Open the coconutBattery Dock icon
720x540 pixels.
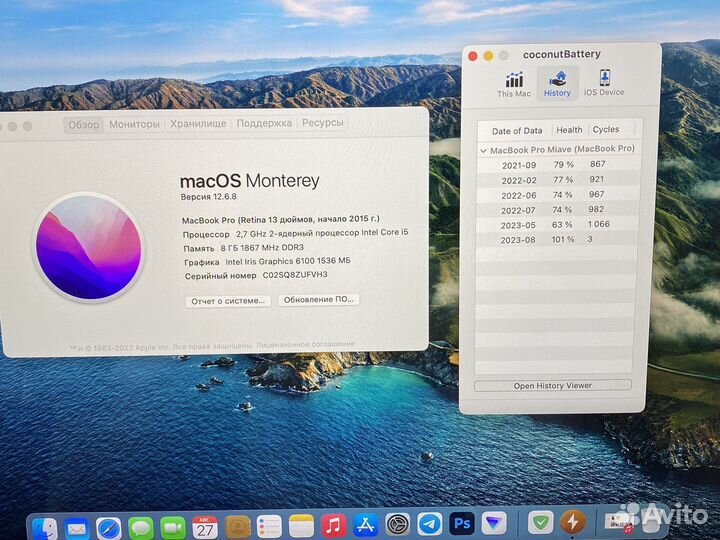tap(573, 521)
